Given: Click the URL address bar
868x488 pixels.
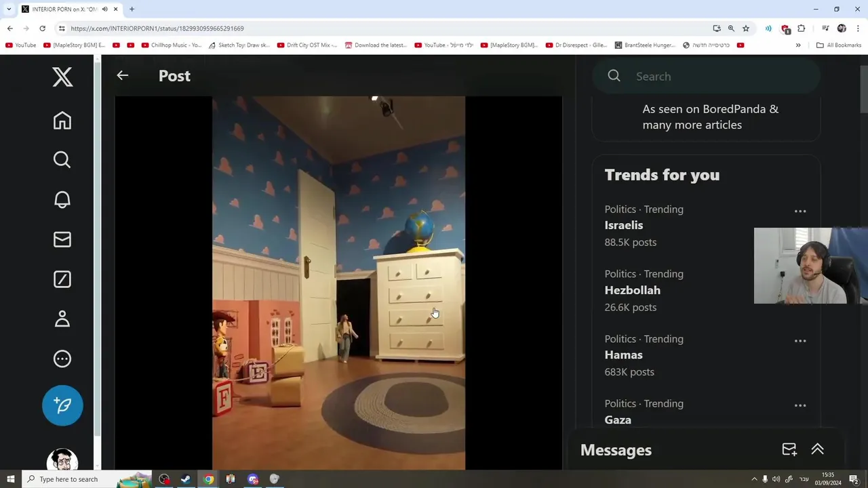Looking at the screenshot, I should click(387, 28).
